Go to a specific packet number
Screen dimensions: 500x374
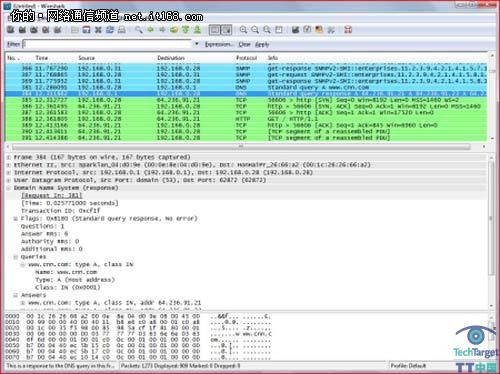174,30
